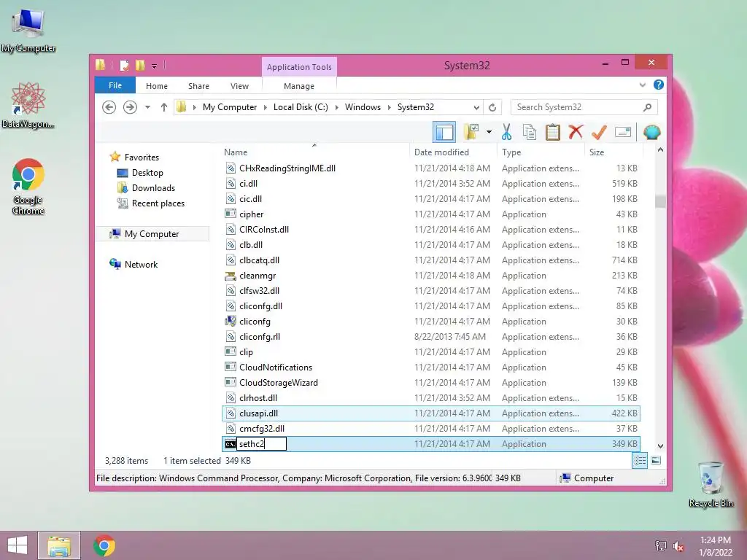
Task: Click File Explorer on the taskbar
Action: (x=59, y=545)
